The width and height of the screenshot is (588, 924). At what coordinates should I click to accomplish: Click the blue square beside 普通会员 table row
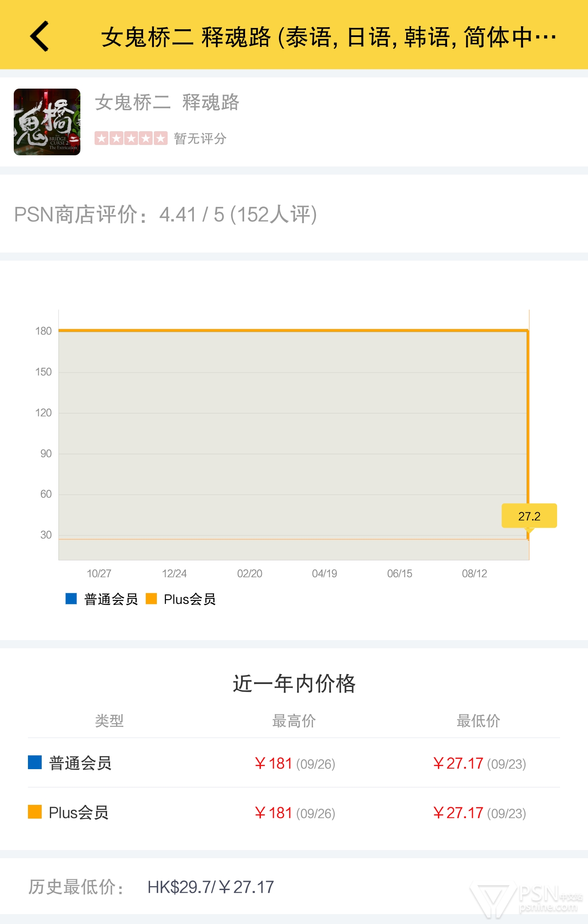(35, 762)
